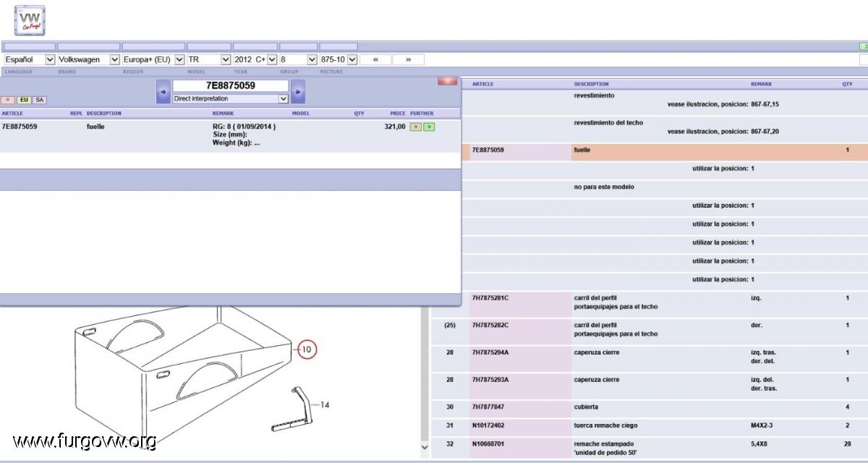Viewport: 868px width, 463px height.
Task: Go to previous picture with « button
Action: 375,59
